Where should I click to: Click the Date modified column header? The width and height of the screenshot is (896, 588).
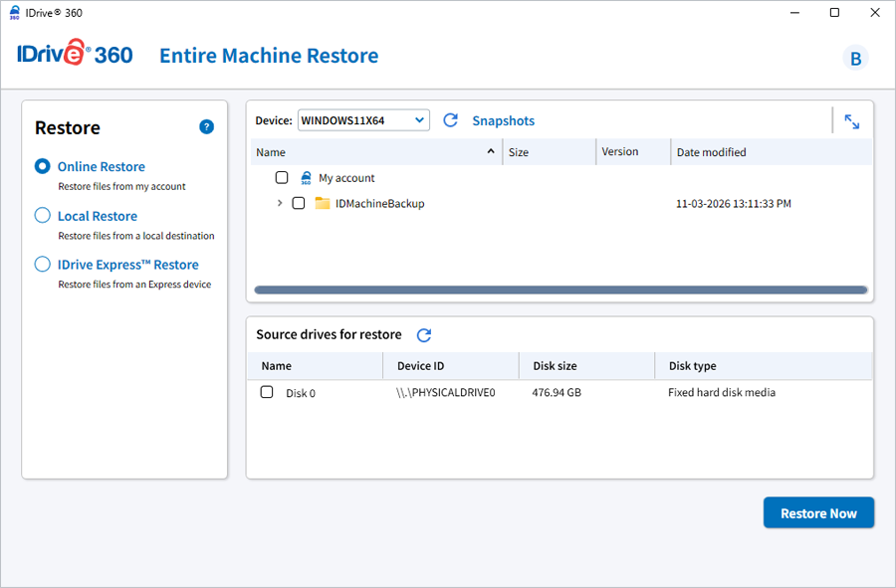772,152
